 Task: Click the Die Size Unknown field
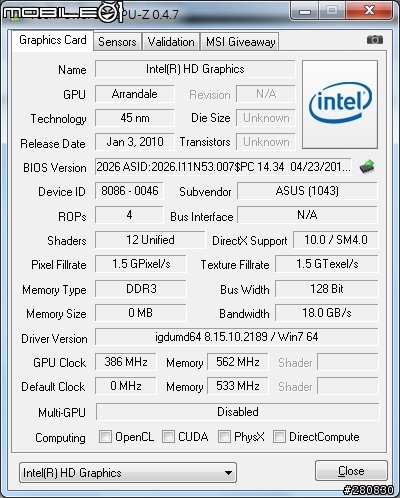[266, 118]
